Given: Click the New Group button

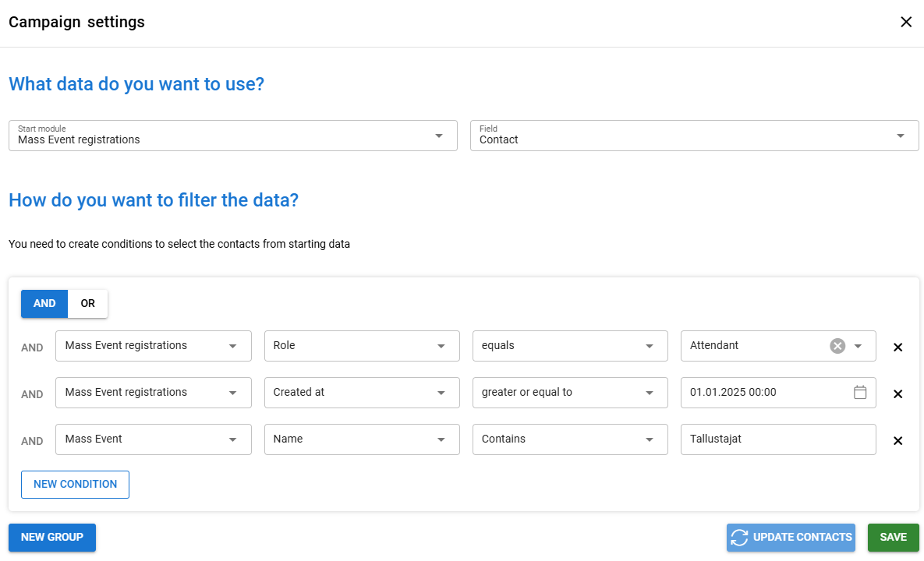Looking at the screenshot, I should [x=52, y=538].
